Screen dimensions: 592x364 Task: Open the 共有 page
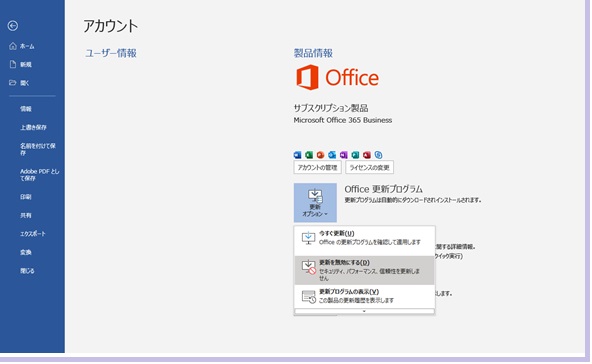[26, 215]
